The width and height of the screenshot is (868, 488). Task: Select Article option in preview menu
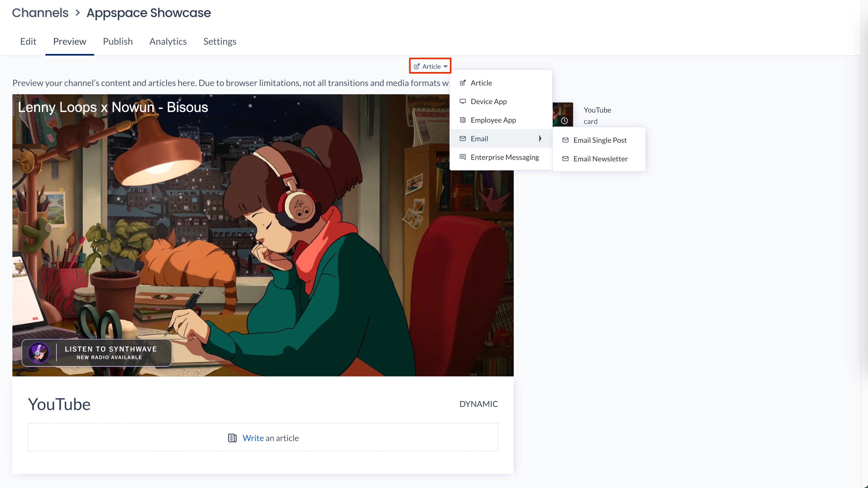click(481, 83)
